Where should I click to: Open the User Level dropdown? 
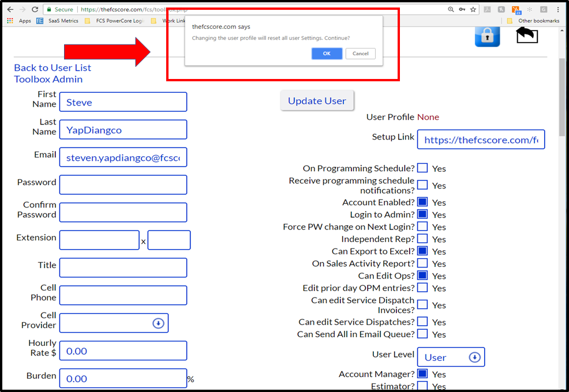point(451,357)
